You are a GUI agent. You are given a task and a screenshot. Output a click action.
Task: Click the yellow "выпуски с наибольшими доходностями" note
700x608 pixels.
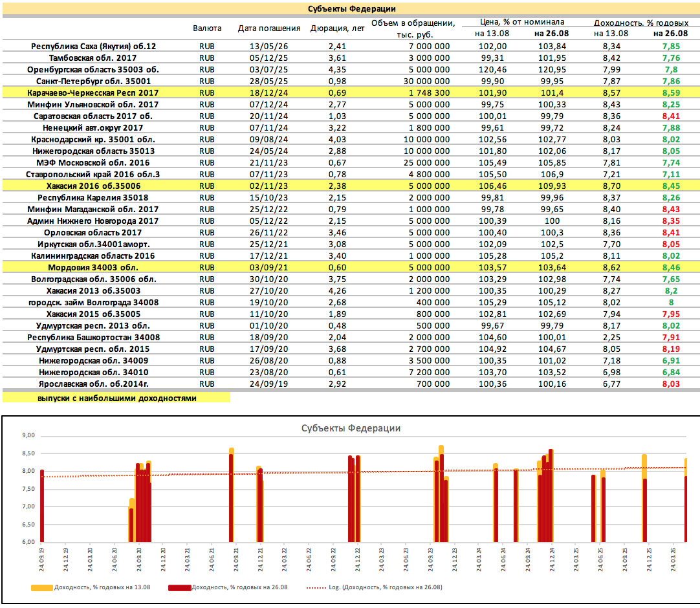pyautogui.click(x=116, y=398)
